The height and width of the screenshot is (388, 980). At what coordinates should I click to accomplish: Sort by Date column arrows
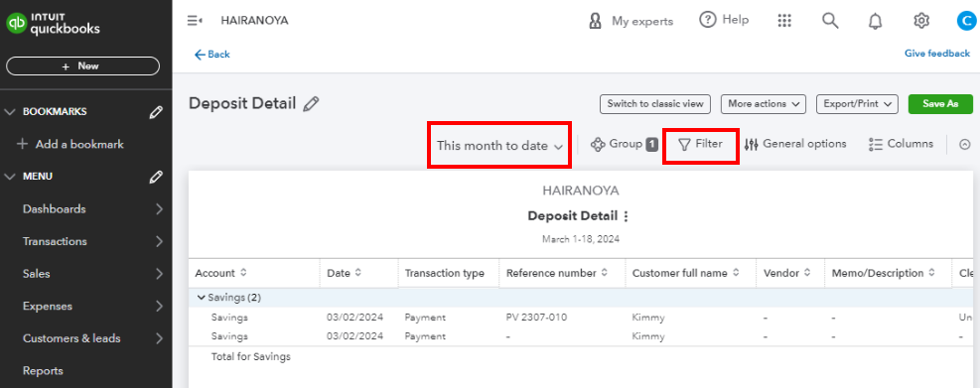(x=358, y=273)
